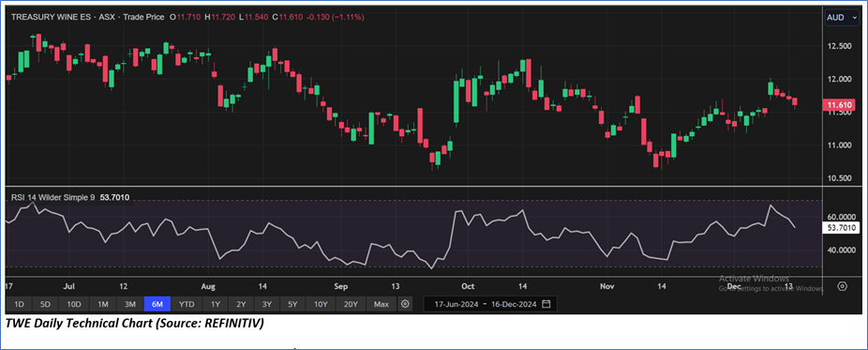Click the Aug label on time axis

point(208,286)
